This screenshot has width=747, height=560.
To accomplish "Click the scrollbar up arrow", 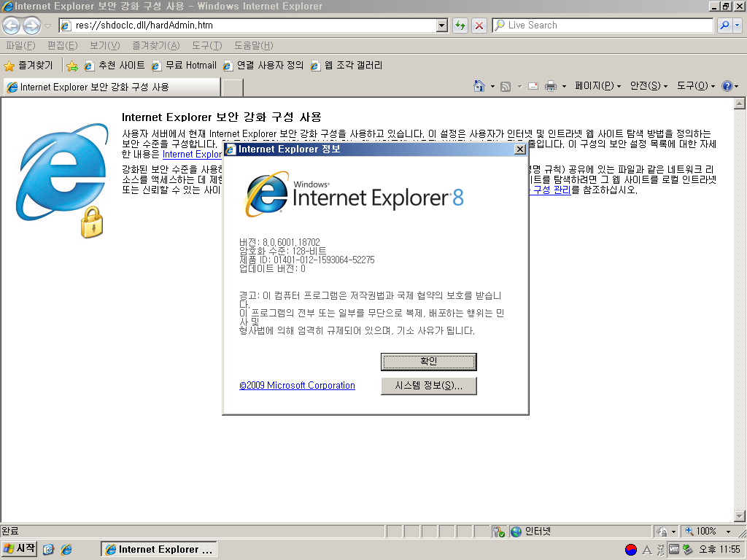I will [740, 104].
